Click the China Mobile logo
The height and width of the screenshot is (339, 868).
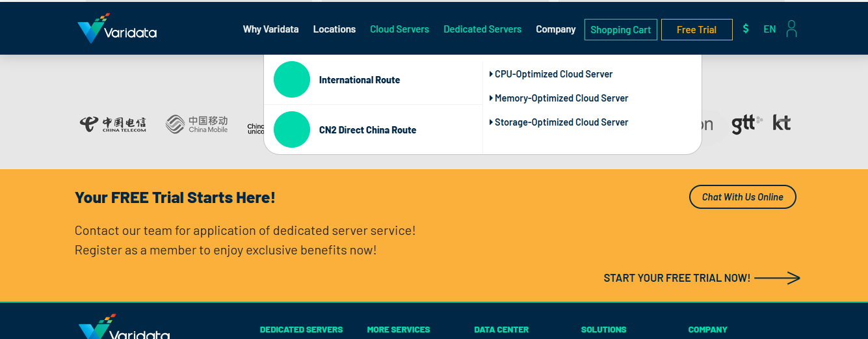pyautogui.click(x=197, y=124)
